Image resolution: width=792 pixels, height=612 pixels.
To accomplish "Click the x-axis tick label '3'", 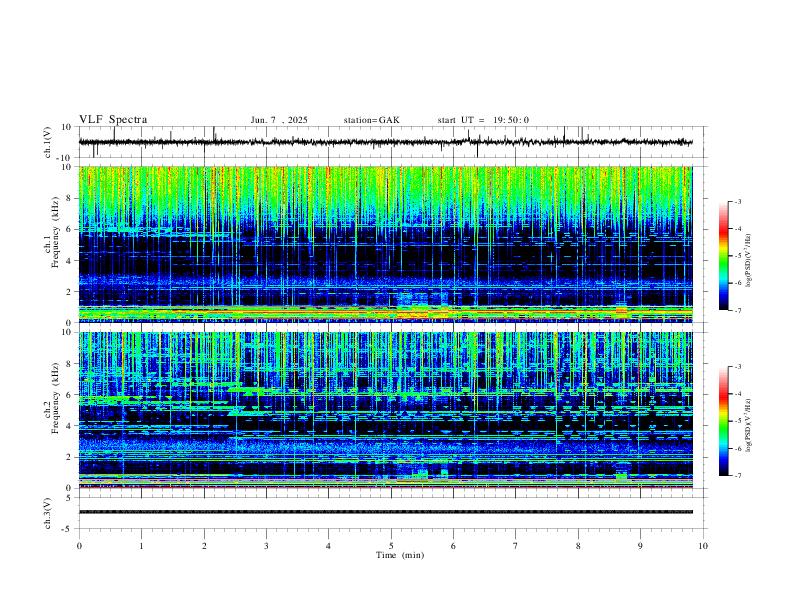I will click(x=266, y=546).
